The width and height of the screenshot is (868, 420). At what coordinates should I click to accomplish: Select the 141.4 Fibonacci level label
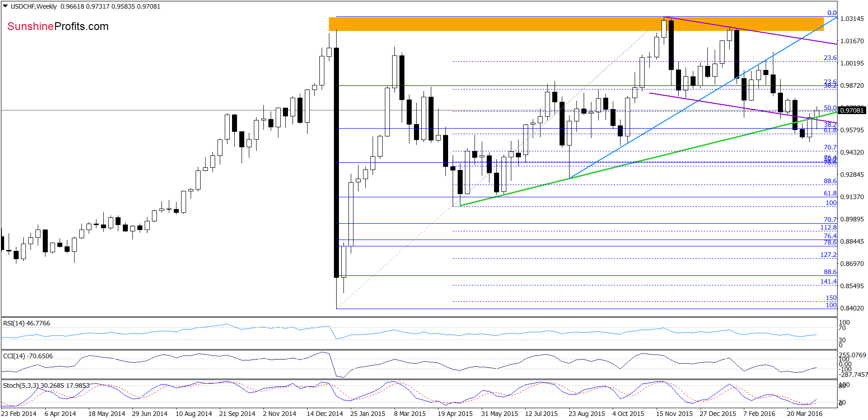(828, 281)
